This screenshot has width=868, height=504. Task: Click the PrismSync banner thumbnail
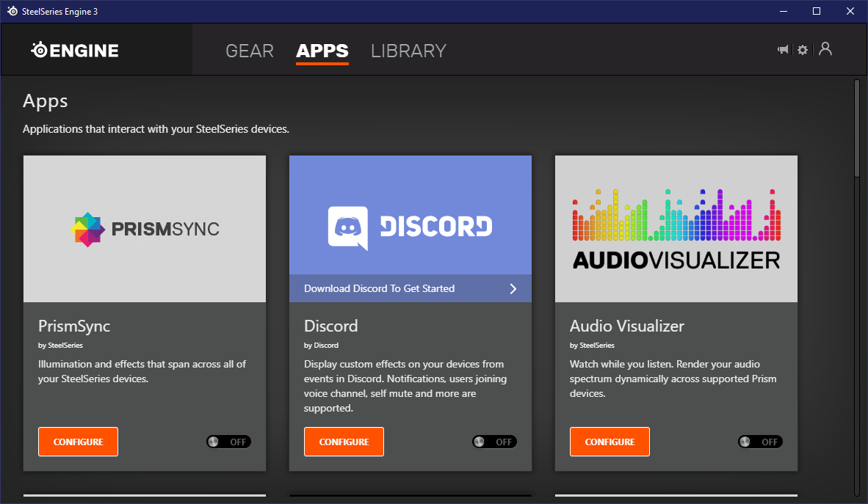[145, 228]
